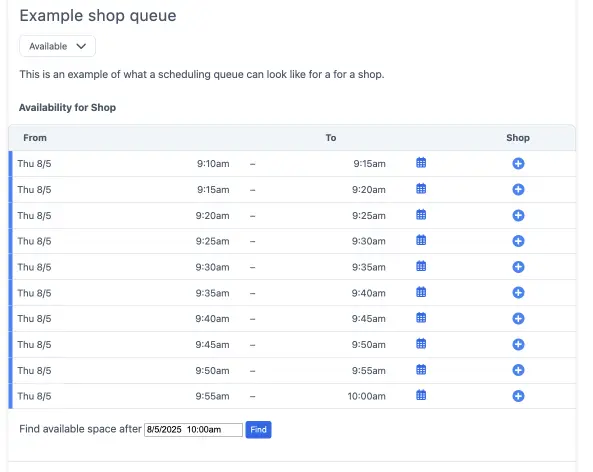This screenshot has width=593, height=472.
Task: Select the 9:40am start time cell
Action: point(213,319)
